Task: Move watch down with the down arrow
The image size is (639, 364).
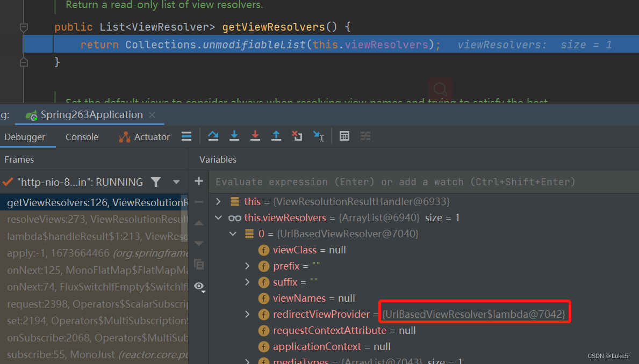Action: click(x=199, y=244)
